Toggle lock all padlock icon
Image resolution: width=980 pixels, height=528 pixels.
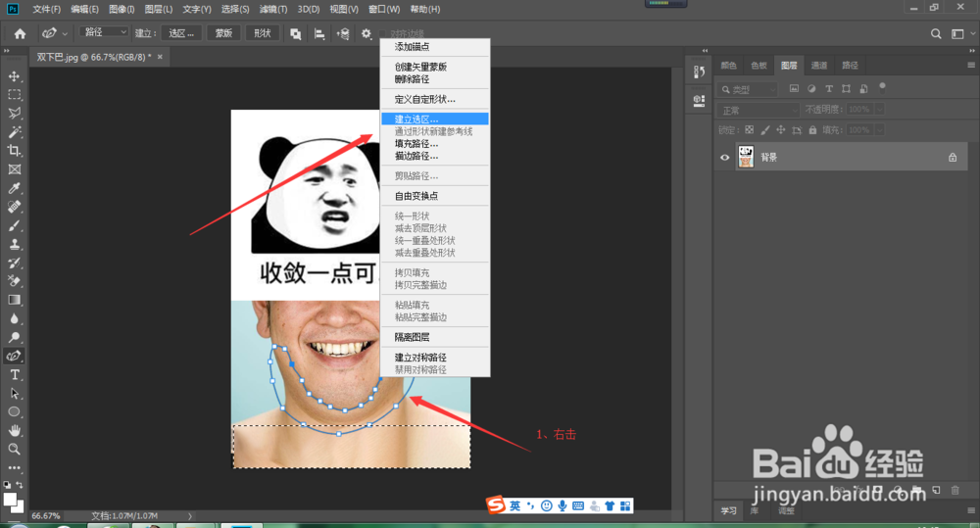point(812,130)
